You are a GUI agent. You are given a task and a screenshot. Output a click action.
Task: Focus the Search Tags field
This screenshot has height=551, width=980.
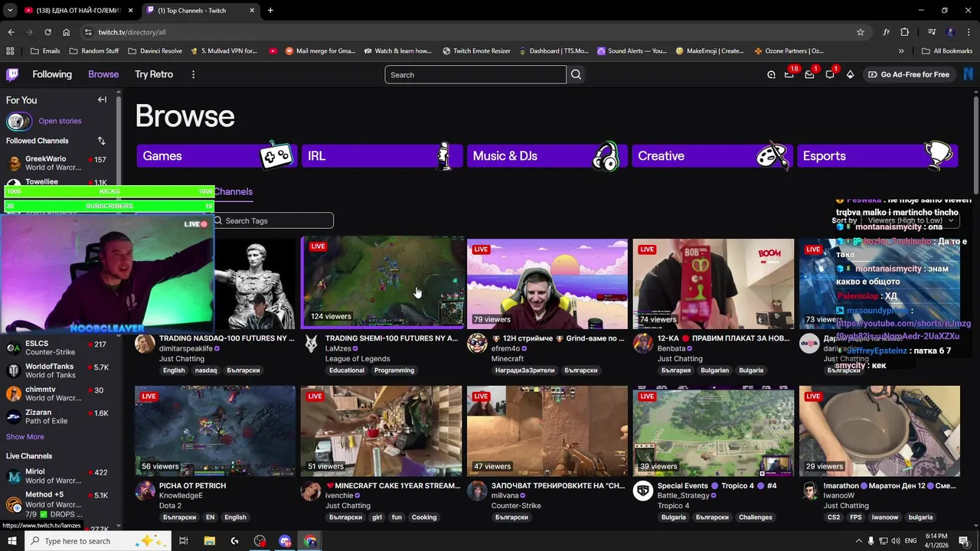coord(273,220)
